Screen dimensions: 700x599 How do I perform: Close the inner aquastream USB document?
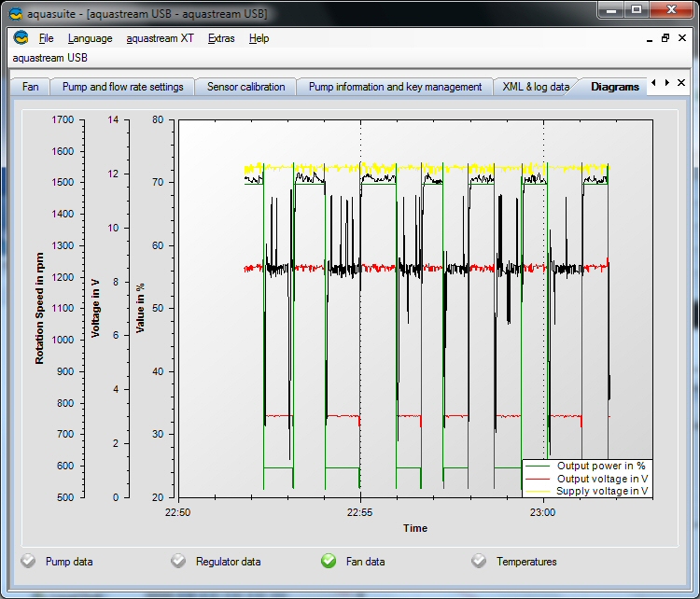click(x=681, y=38)
